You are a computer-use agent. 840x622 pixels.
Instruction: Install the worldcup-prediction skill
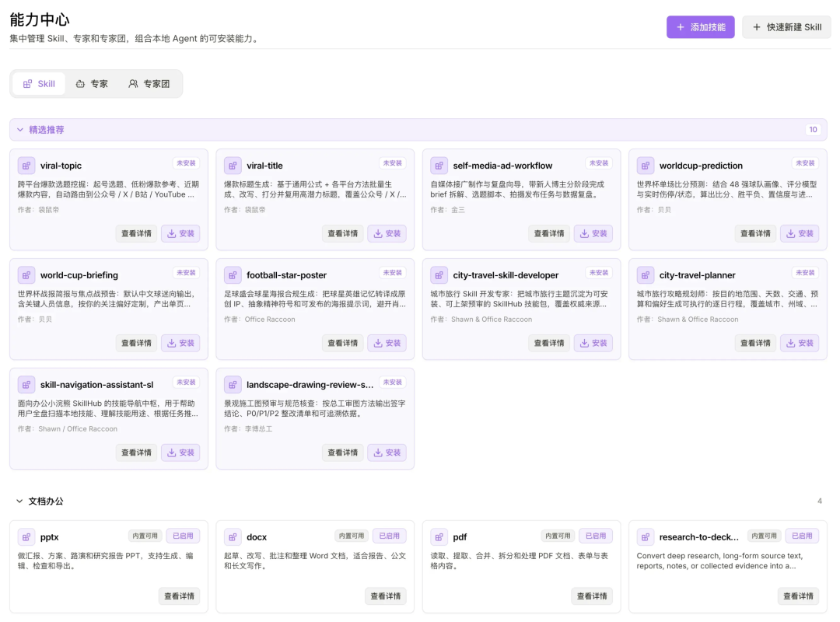pos(800,233)
